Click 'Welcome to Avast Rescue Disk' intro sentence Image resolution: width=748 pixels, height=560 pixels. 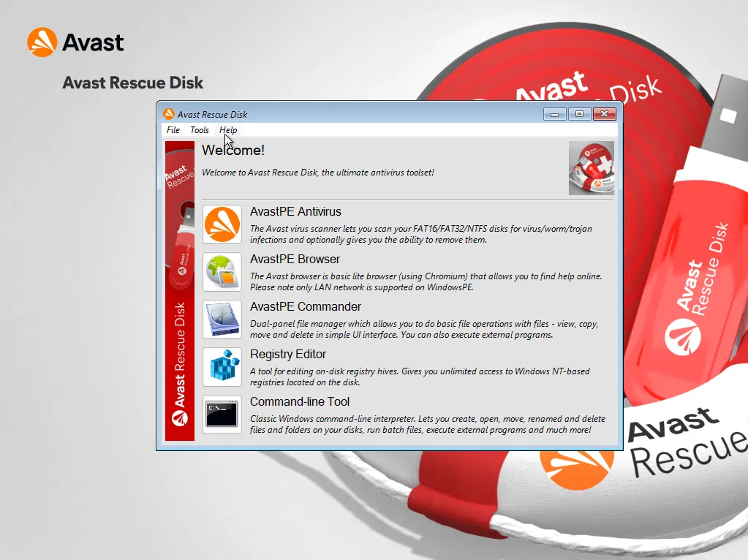click(318, 173)
